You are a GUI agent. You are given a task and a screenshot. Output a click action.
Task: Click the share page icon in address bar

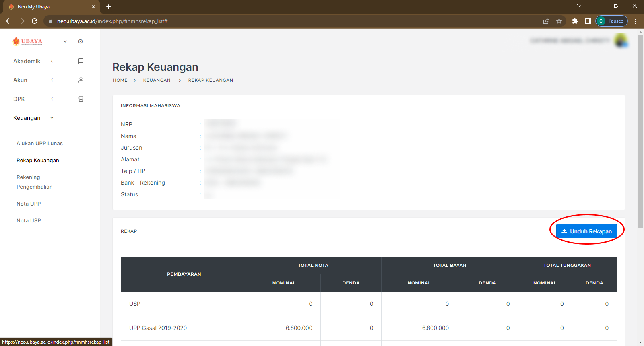pos(546,21)
